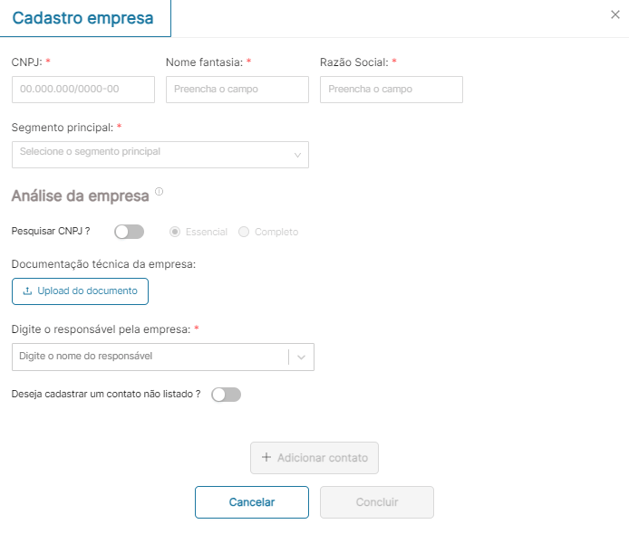Viewport: 629px width, 543px height.
Task: Select the Essencial radio option
Action: (175, 232)
